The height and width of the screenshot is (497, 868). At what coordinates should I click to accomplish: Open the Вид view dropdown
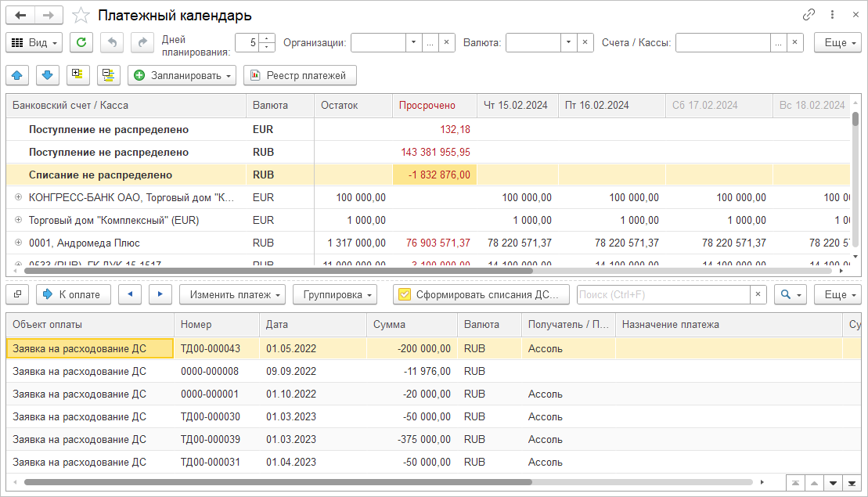pos(35,43)
